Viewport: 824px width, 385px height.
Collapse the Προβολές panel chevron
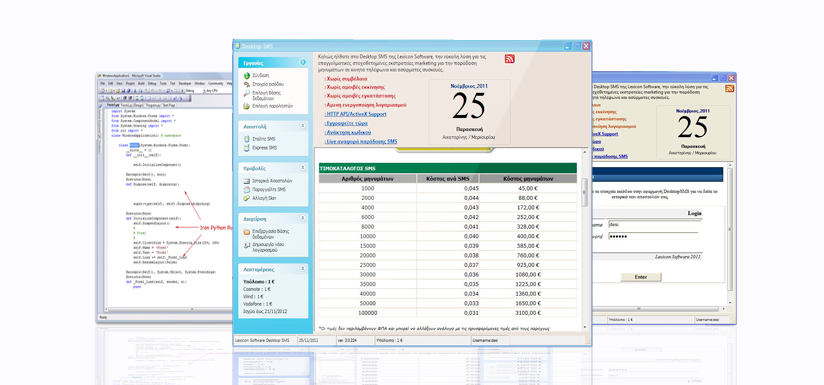point(303,168)
